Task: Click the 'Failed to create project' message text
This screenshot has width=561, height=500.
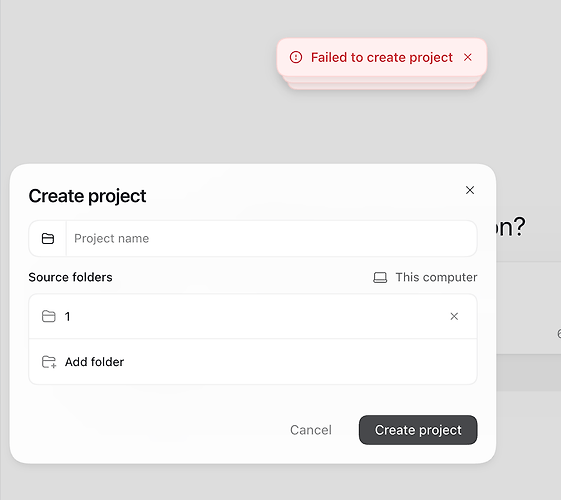Action: click(382, 57)
